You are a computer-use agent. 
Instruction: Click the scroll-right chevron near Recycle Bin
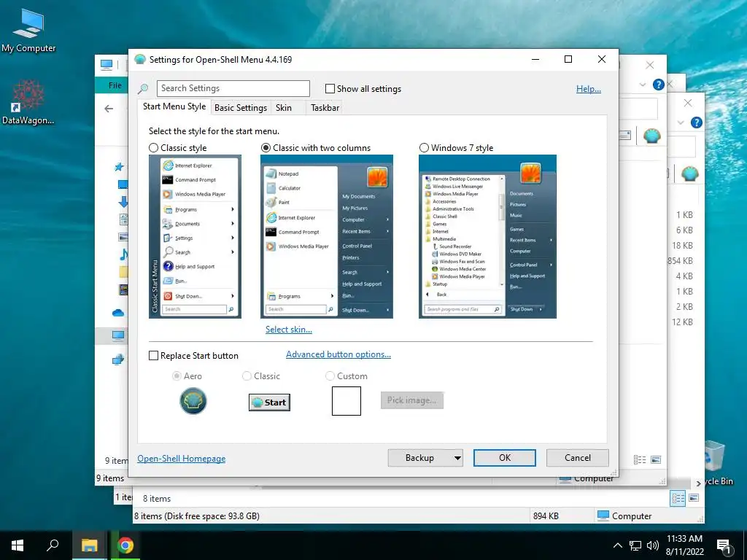(x=698, y=483)
